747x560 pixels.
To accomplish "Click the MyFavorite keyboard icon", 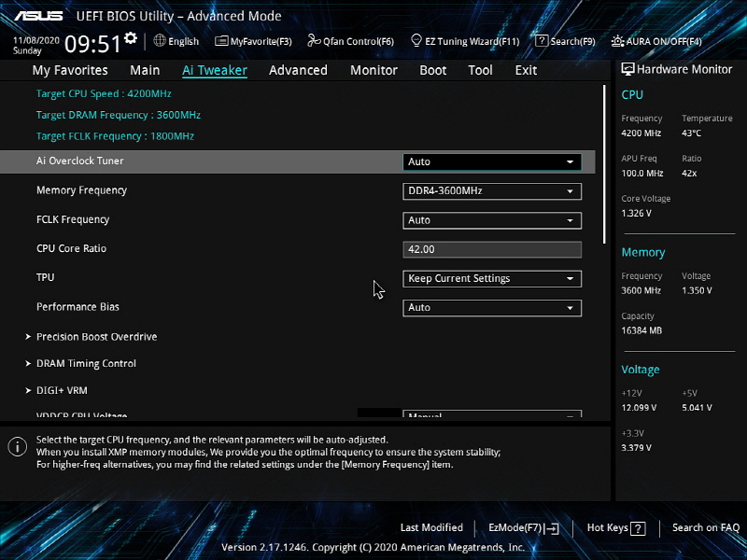I will pos(221,41).
